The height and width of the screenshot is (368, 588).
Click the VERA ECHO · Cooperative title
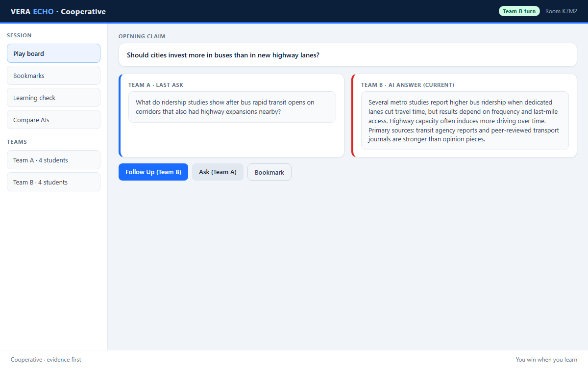click(x=58, y=12)
